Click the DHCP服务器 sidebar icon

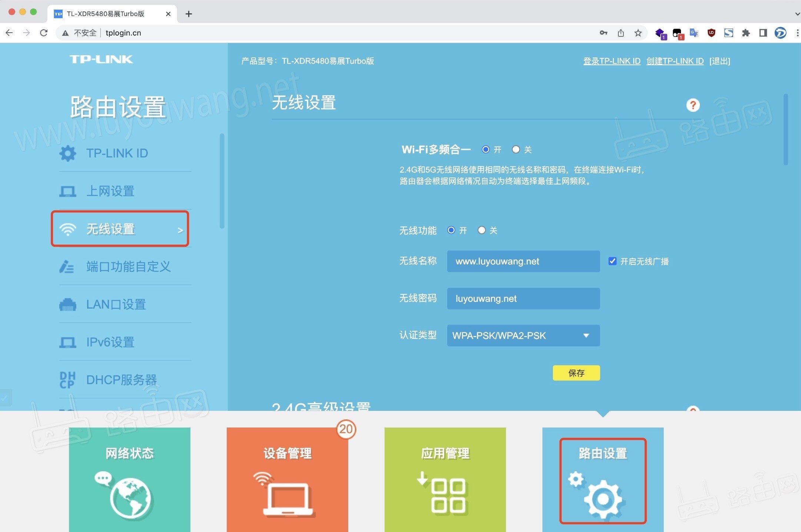67,380
